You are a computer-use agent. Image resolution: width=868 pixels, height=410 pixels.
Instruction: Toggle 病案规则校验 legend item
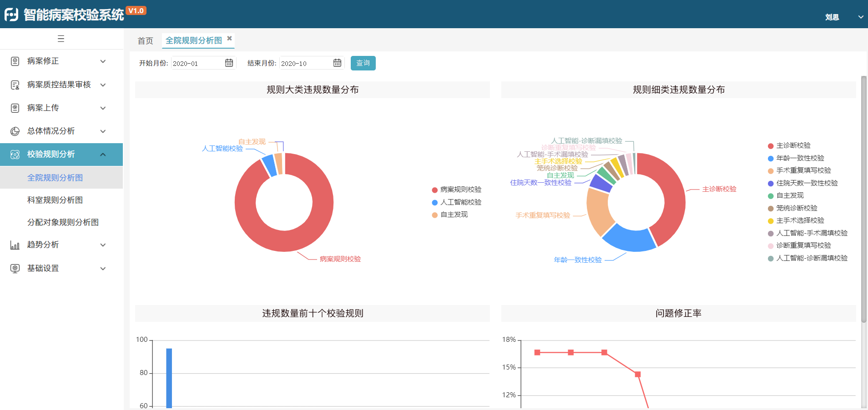456,190
